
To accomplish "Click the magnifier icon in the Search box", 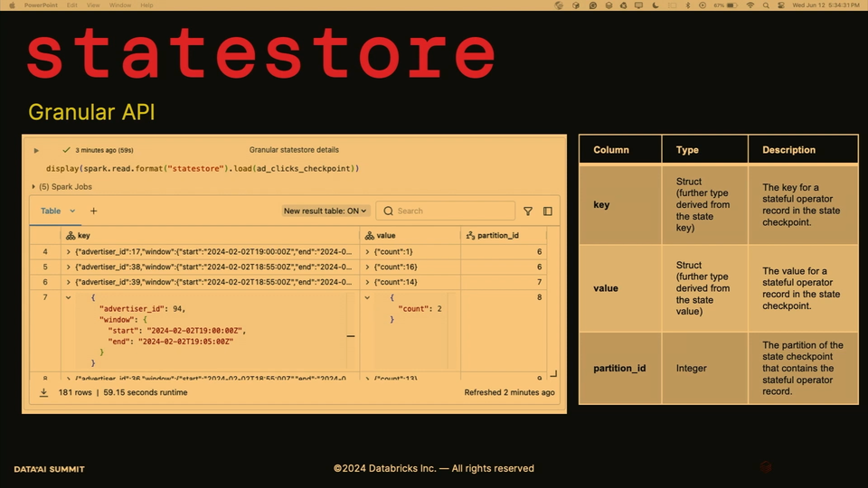I will [388, 211].
